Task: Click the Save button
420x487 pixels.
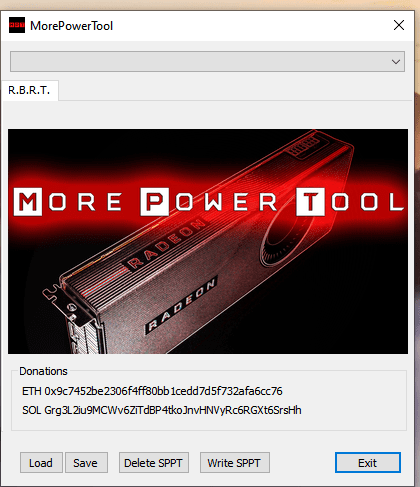Action: pyautogui.click(x=86, y=463)
